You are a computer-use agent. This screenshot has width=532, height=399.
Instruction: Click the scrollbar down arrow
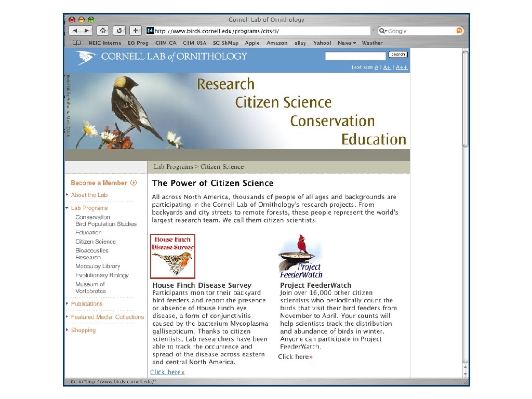(465, 374)
